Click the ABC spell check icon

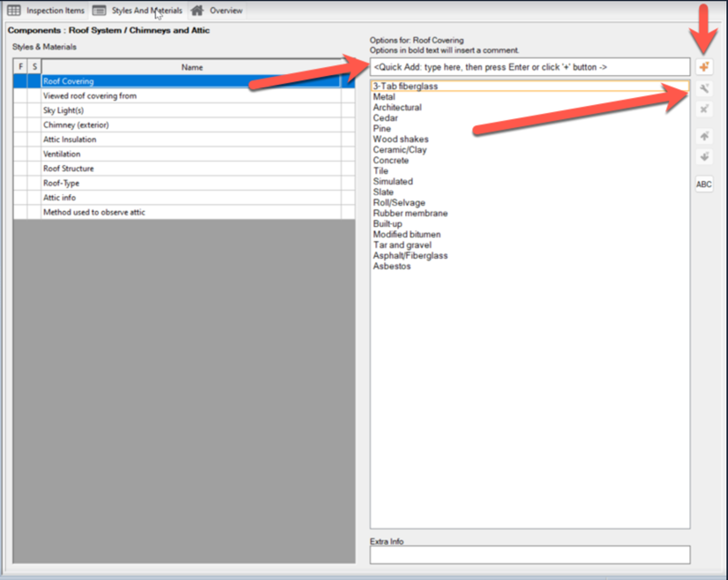click(x=703, y=185)
